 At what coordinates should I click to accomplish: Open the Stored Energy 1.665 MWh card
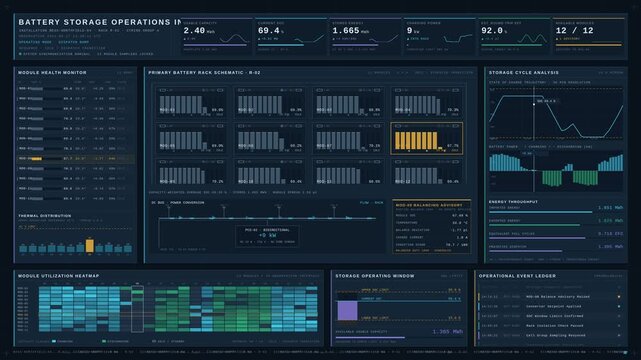pyautogui.click(x=365, y=36)
